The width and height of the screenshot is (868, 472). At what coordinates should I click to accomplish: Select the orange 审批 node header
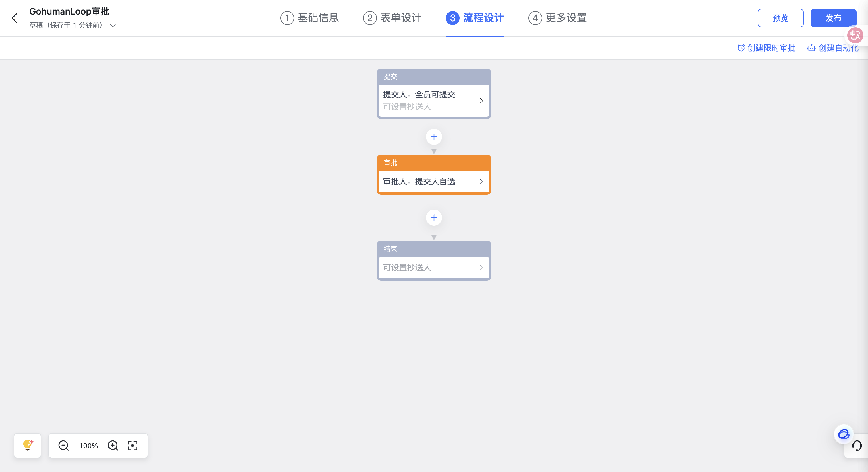(x=434, y=163)
